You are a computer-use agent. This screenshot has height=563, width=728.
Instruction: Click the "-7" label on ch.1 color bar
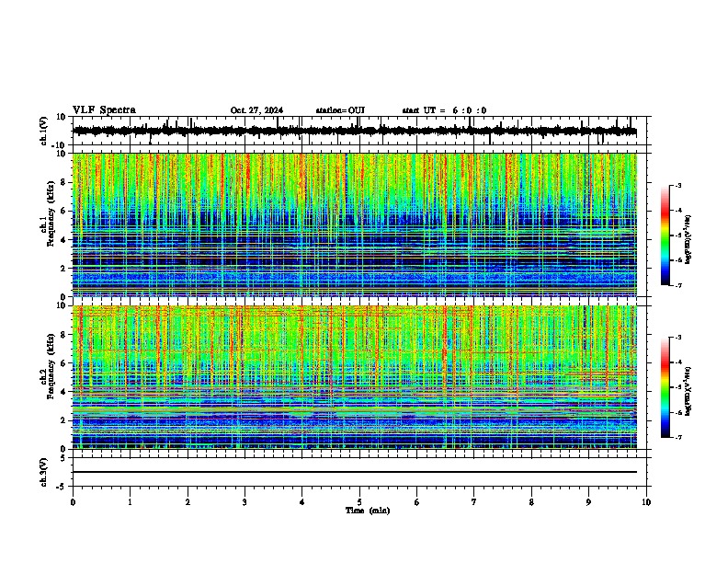(x=677, y=285)
